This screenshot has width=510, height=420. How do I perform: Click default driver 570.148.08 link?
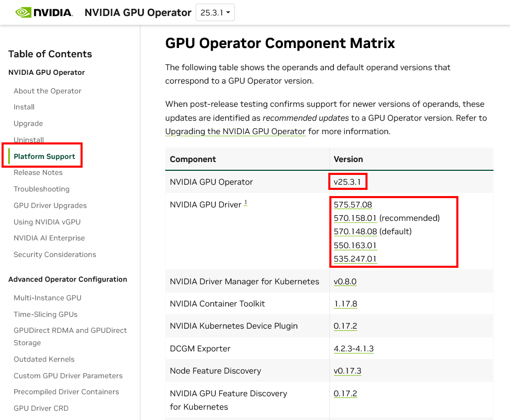(x=355, y=232)
